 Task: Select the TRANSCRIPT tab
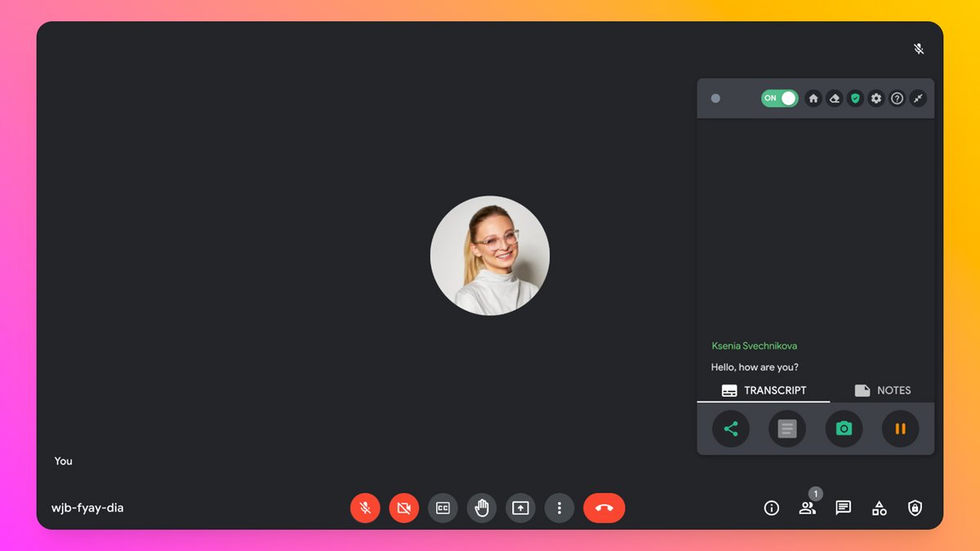point(764,390)
